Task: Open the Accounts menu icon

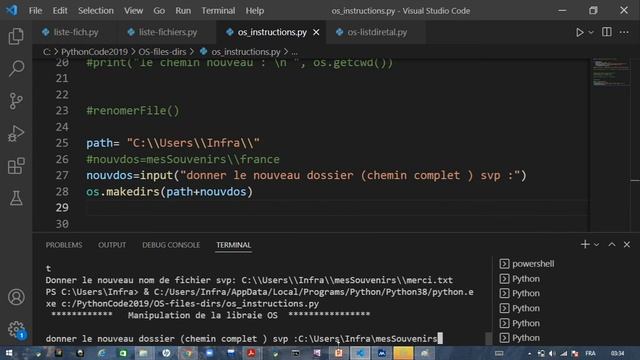Action: pos(16,297)
